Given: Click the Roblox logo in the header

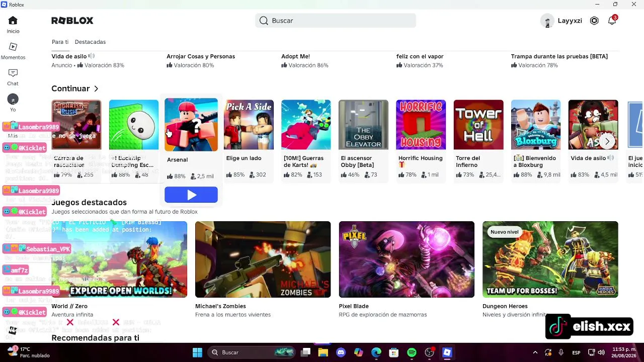Looking at the screenshot, I should 72,21.
